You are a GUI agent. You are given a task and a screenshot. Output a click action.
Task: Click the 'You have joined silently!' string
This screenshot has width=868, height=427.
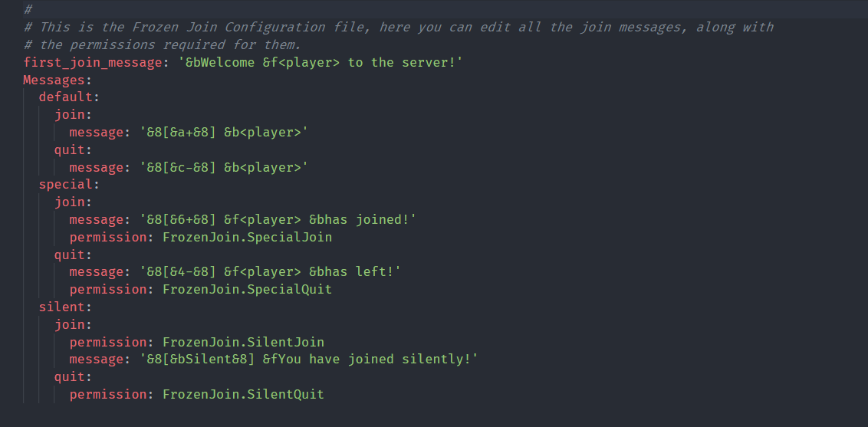(x=309, y=360)
